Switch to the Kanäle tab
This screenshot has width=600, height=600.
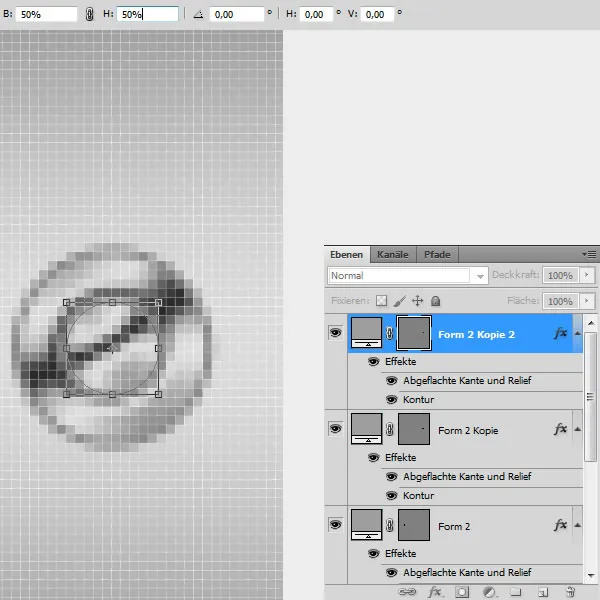click(393, 255)
